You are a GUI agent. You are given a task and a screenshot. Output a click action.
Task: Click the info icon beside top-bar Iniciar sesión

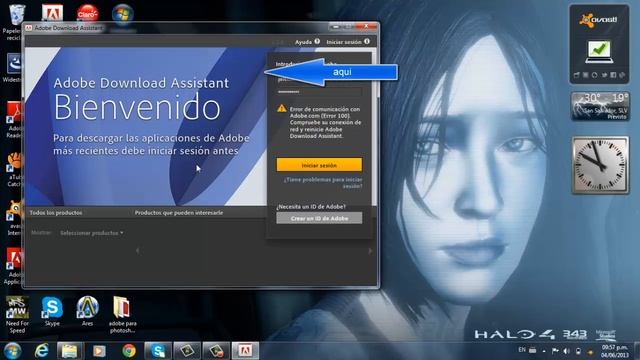[367, 42]
